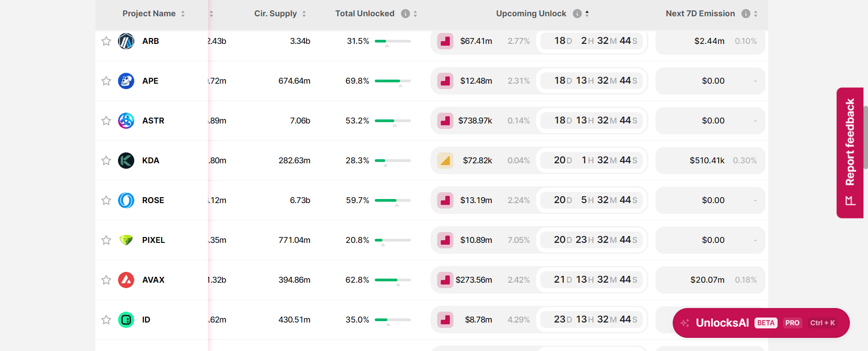Screen dimensions: 868x351
Task: Click the page vertical scrollbar thumb
Action: tap(865, 138)
